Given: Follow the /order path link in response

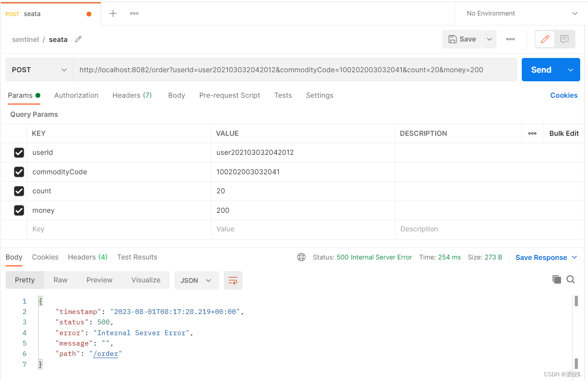Looking at the screenshot, I should 106,354.
